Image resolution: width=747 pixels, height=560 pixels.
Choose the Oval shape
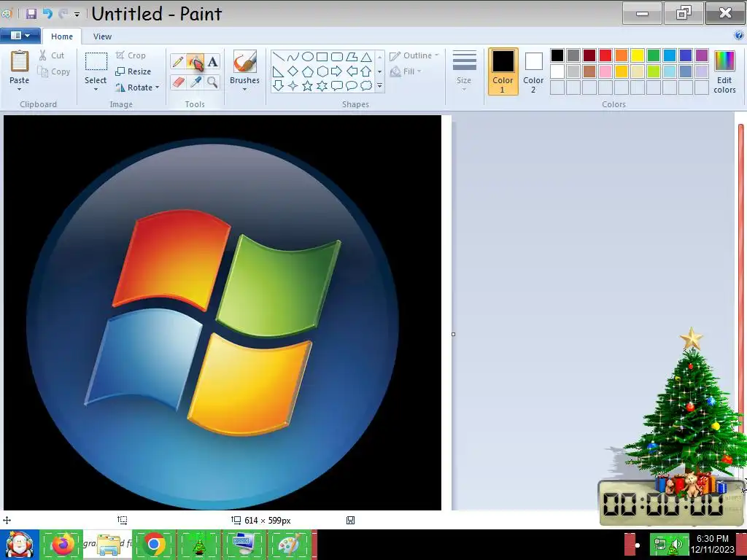pos(308,57)
